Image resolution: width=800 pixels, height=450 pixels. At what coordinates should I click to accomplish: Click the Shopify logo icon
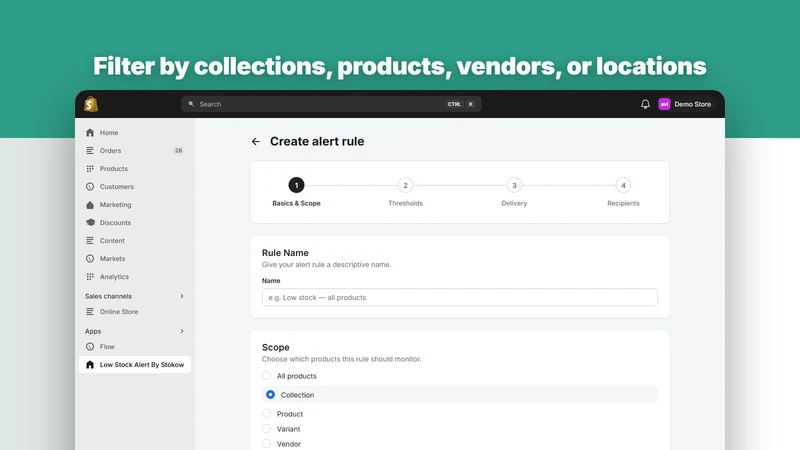click(91, 104)
